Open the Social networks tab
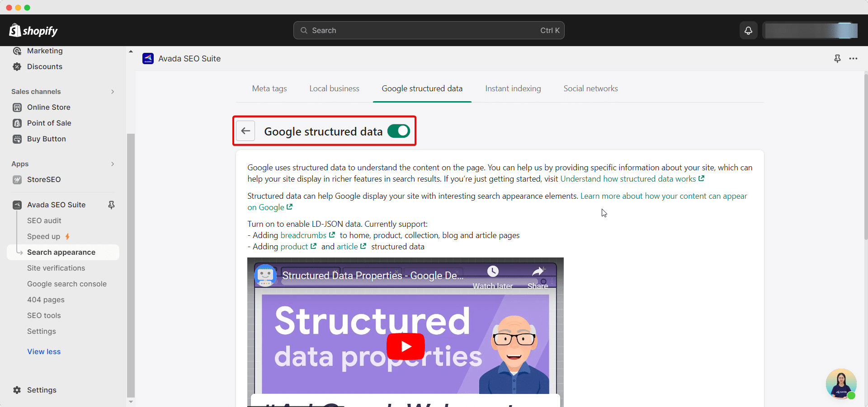The image size is (868, 407). (x=590, y=89)
